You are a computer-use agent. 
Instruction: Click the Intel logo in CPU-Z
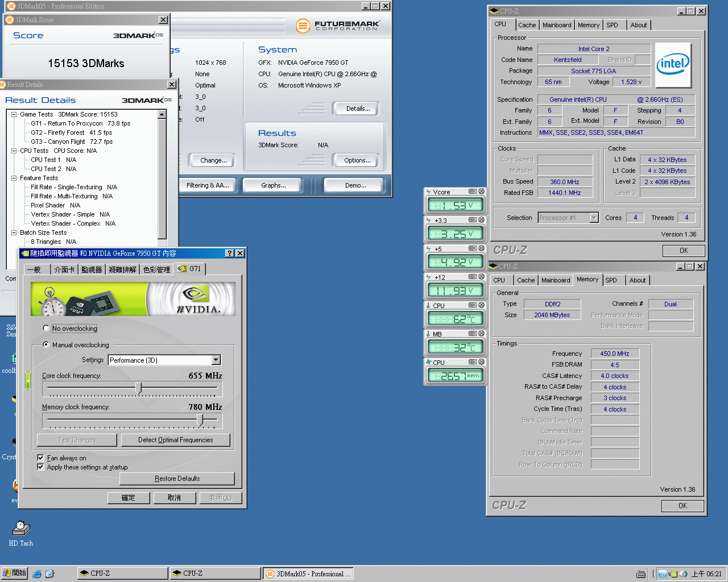(673, 64)
